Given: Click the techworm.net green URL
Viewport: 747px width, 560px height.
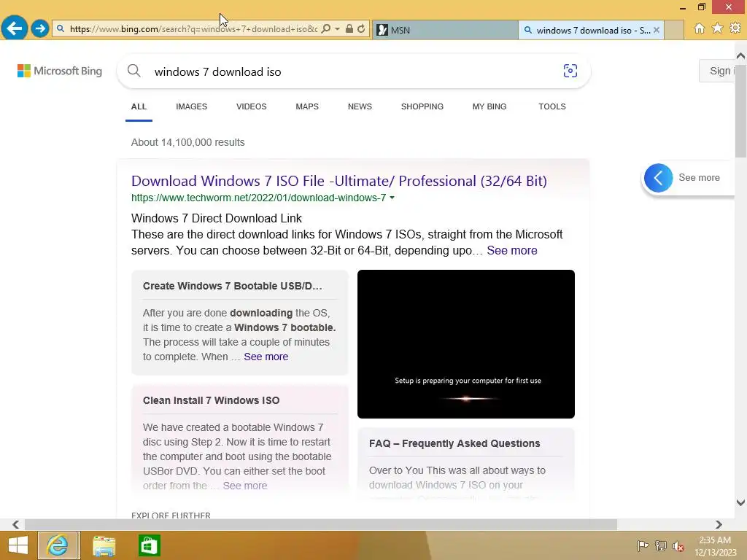Looking at the screenshot, I should coord(258,198).
